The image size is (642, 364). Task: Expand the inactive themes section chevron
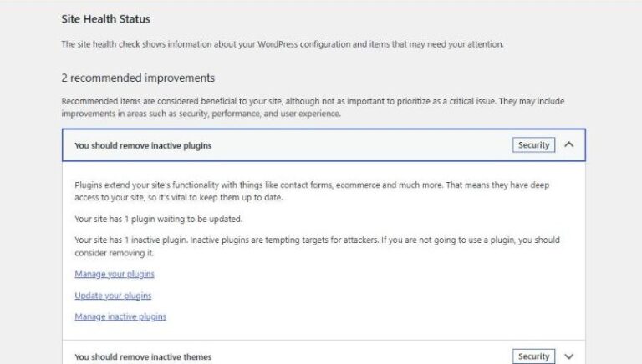568,356
